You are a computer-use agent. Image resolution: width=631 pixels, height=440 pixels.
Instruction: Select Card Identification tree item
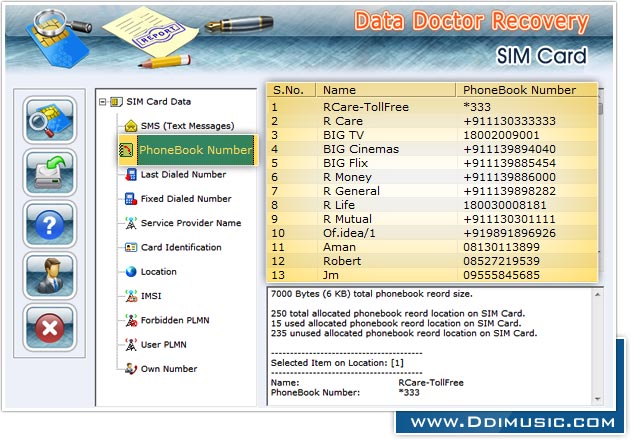point(181,247)
